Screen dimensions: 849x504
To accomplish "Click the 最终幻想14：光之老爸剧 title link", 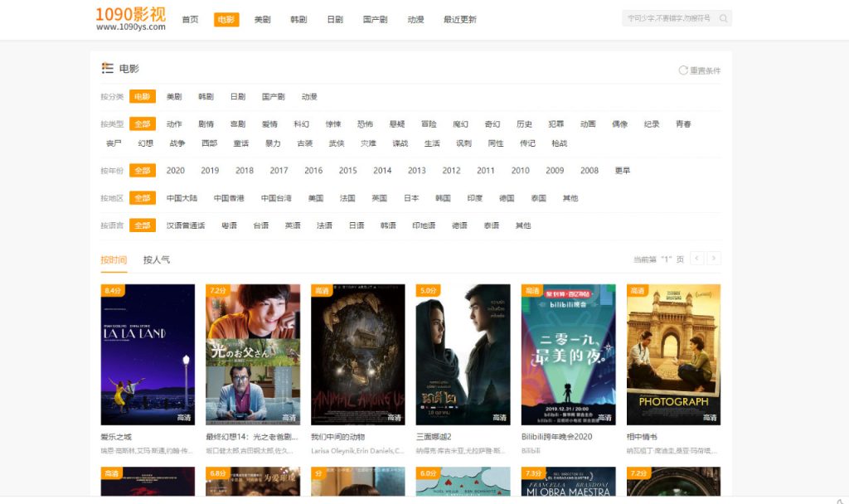I will tap(252, 437).
